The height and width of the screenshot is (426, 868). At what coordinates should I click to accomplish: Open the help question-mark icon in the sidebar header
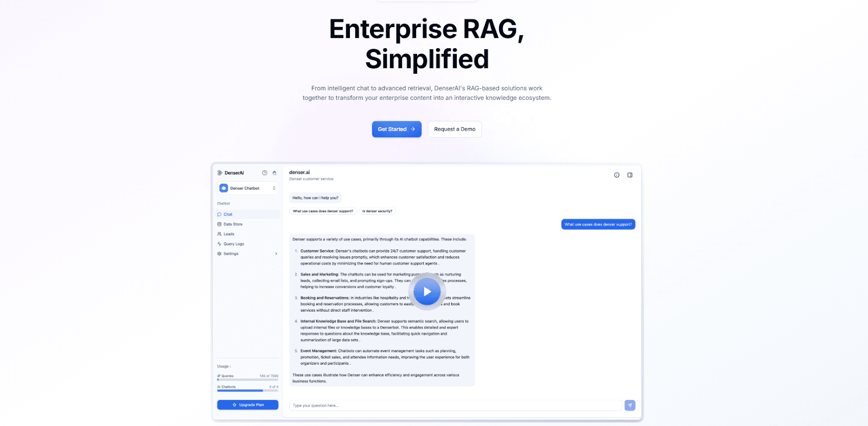click(265, 173)
